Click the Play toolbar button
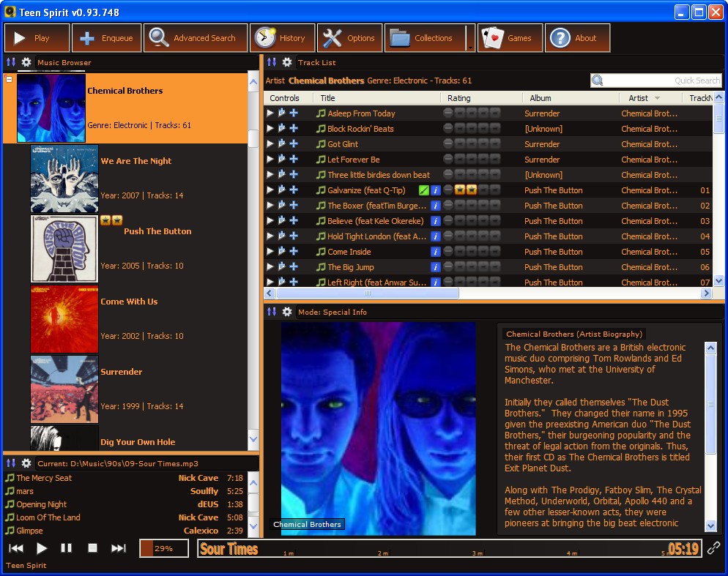This screenshot has width=728, height=576. point(37,38)
